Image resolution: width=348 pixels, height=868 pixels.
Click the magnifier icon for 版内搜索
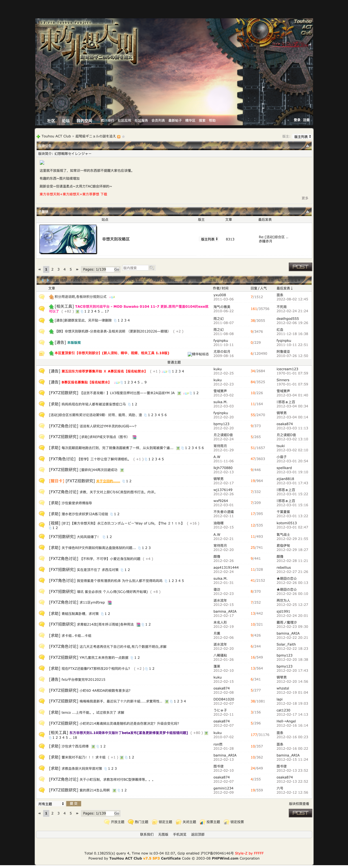click(152, 268)
